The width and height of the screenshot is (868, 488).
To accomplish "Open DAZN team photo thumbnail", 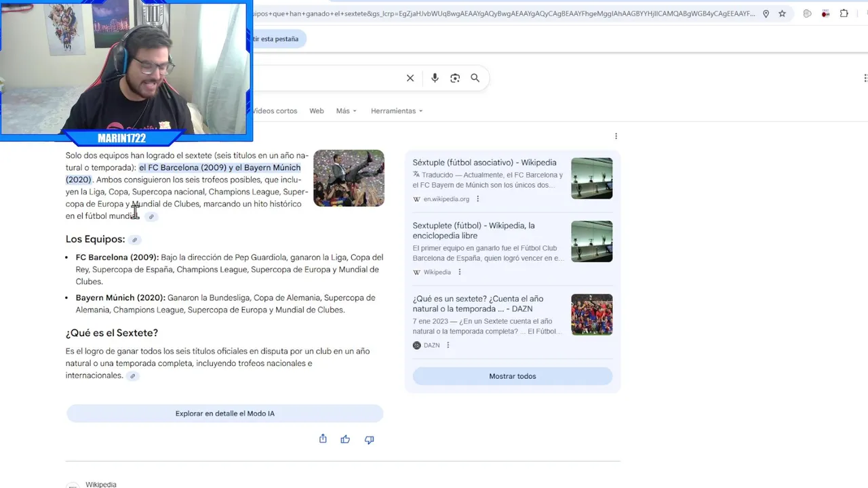I will click(591, 314).
